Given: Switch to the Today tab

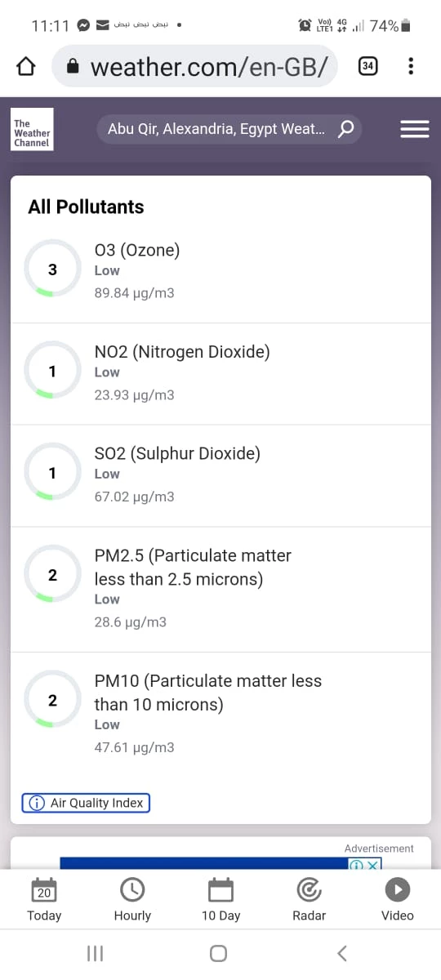Looking at the screenshot, I should pos(44,900).
